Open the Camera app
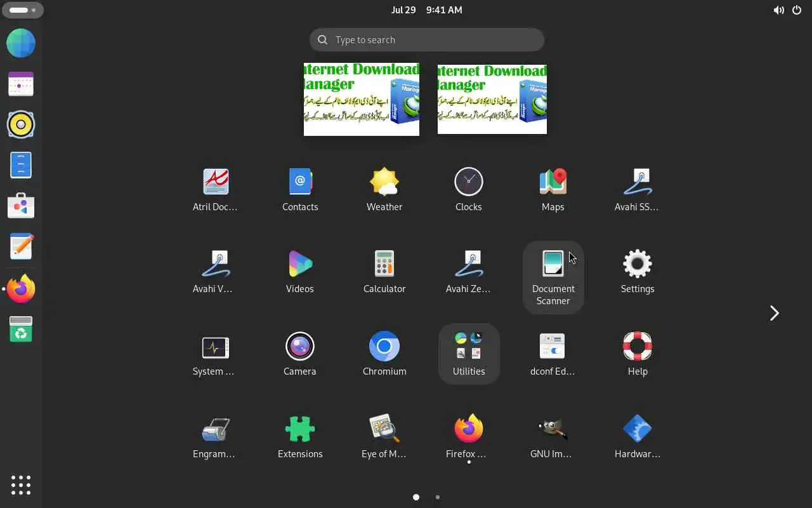This screenshot has width=812, height=508. click(300, 354)
